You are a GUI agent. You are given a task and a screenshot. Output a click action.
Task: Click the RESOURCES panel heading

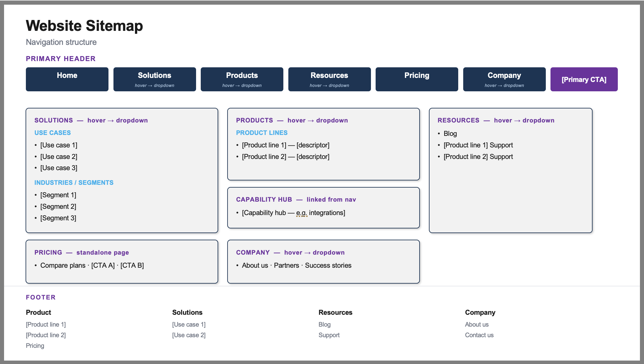click(496, 120)
